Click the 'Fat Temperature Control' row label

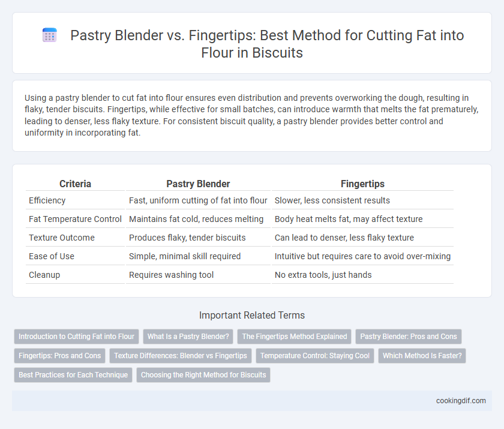click(x=75, y=219)
